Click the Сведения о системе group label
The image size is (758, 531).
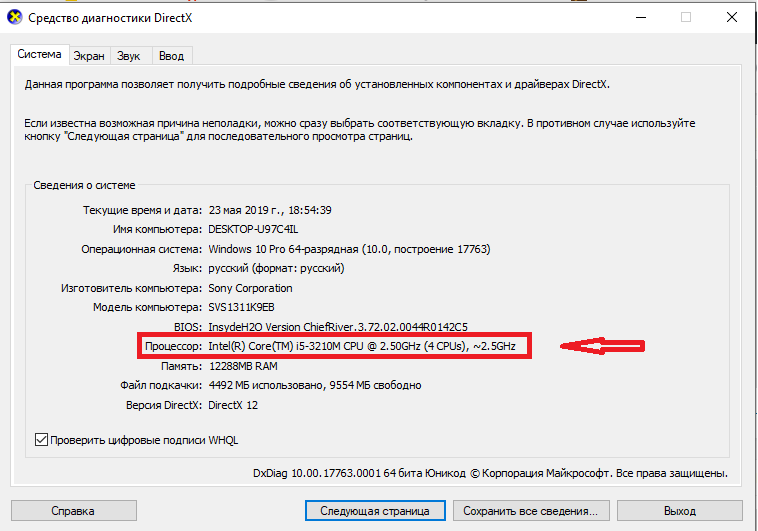click(84, 185)
